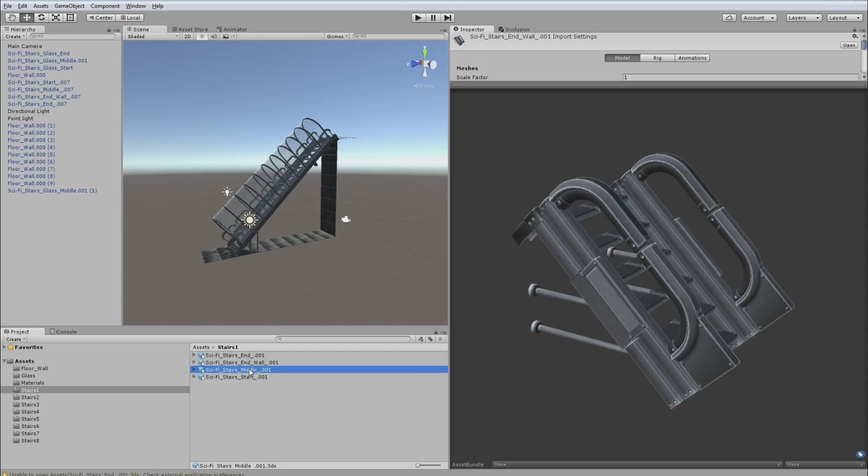Select Main Camera in Hierarchy

25,46
